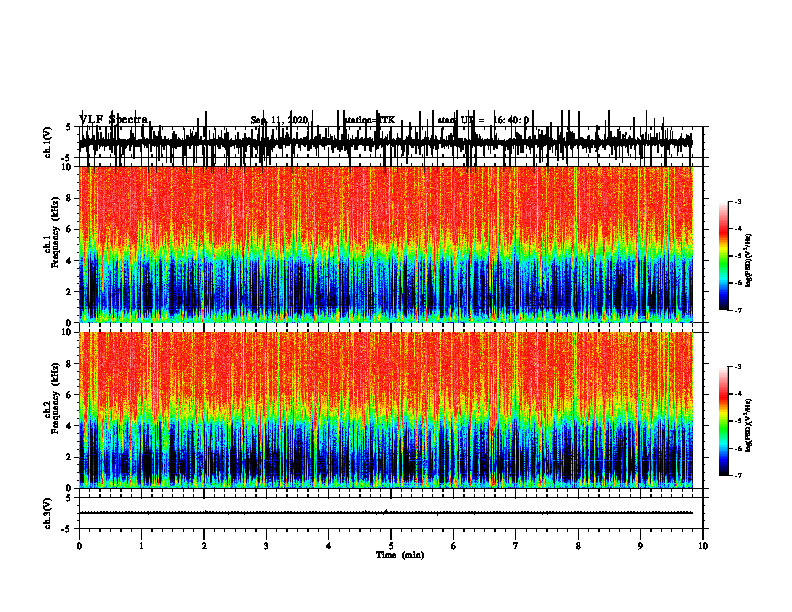792x612 pixels.
Task: Click the '6' kHz tick of ch.1 spectrogram
Action: tap(70, 230)
